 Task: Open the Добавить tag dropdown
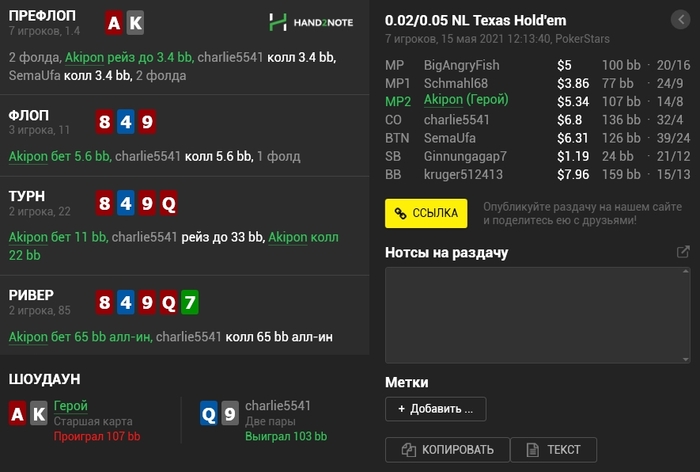[x=435, y=408]
